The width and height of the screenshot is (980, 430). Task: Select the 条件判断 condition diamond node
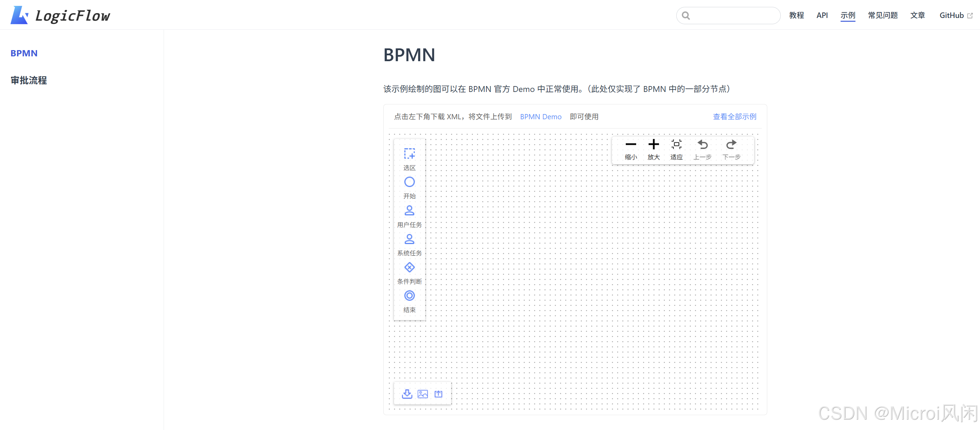tap(409, 267)
